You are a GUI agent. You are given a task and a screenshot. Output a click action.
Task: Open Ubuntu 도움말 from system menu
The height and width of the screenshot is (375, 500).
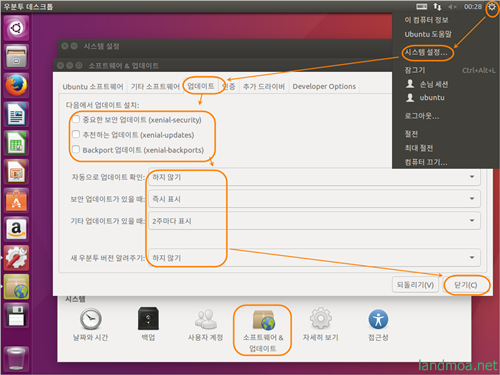pos(428,34)
